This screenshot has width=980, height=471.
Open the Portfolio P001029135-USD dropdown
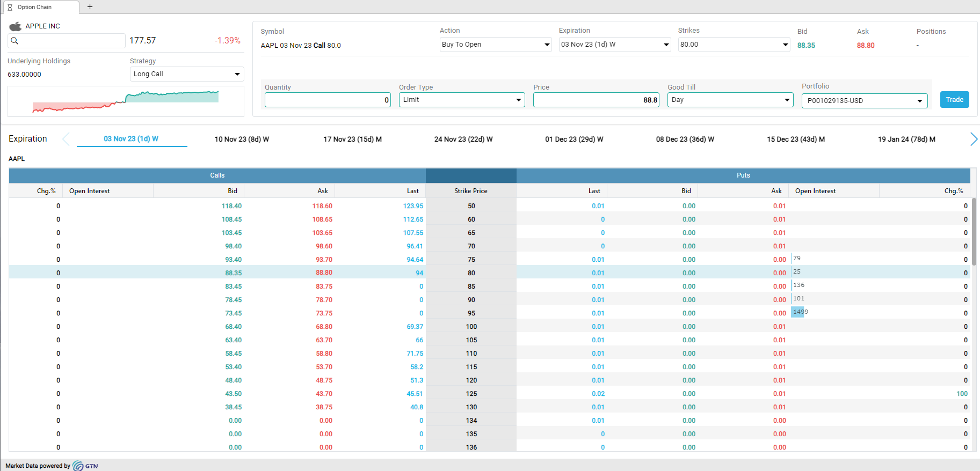click(865, 101)
